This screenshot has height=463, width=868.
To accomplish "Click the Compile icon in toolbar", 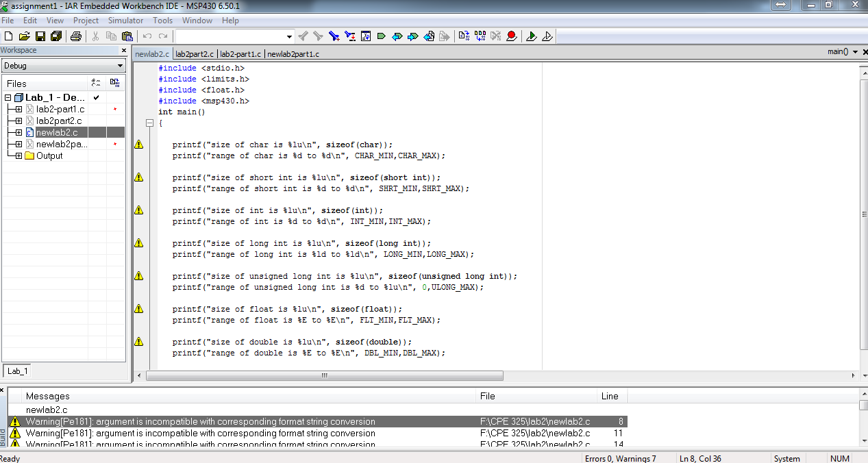I will 464,36.
